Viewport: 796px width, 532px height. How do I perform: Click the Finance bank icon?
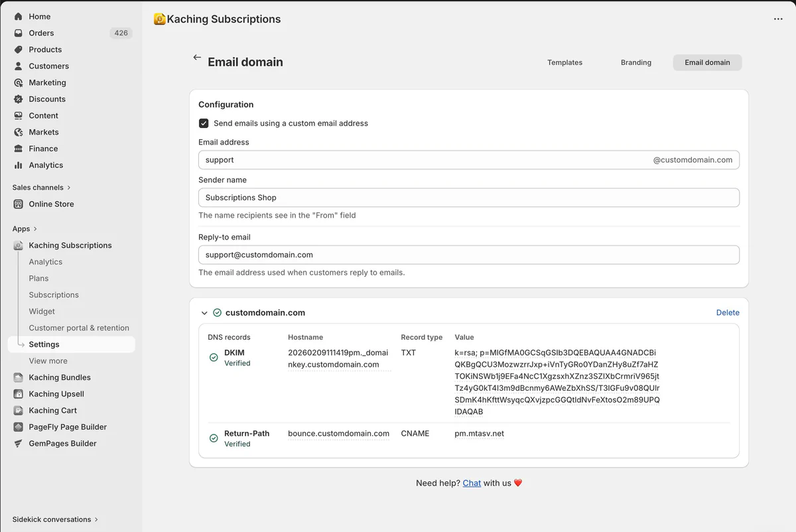pyautogui.click(x=19, y=149)
